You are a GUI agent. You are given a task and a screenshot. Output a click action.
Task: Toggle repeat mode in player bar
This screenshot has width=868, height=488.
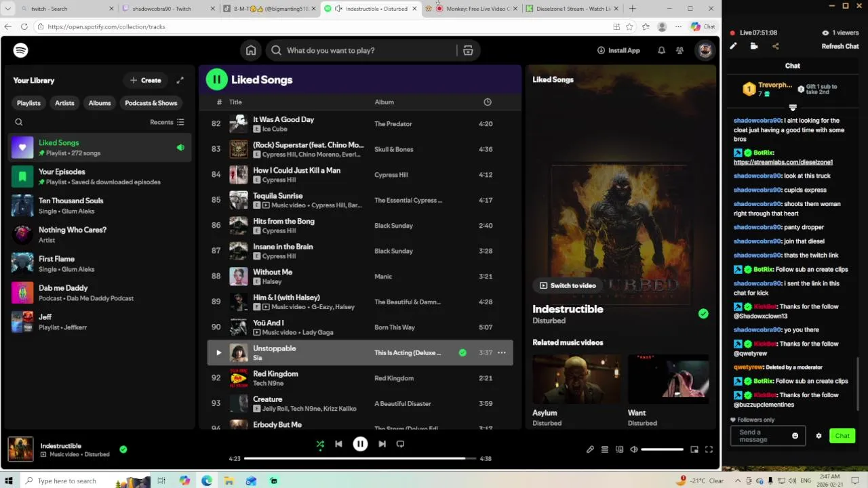(400, 444)
